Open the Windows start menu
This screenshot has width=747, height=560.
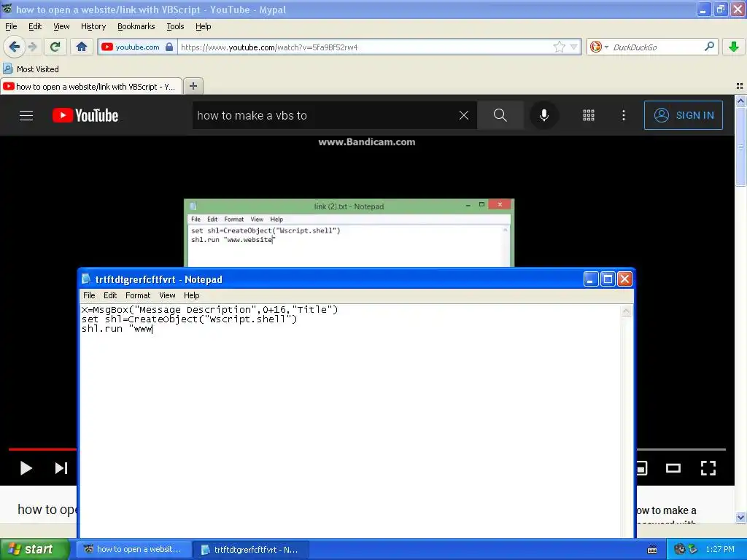click(34, 549)
